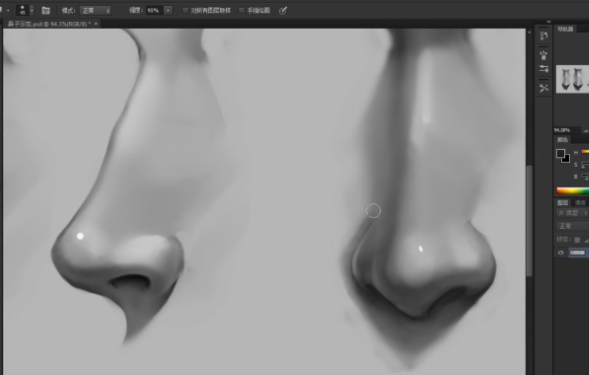Viewport: 589px width, 375px height.
Task: Toggle the pen pressure icon in options bar
Action: coord(283,11)
